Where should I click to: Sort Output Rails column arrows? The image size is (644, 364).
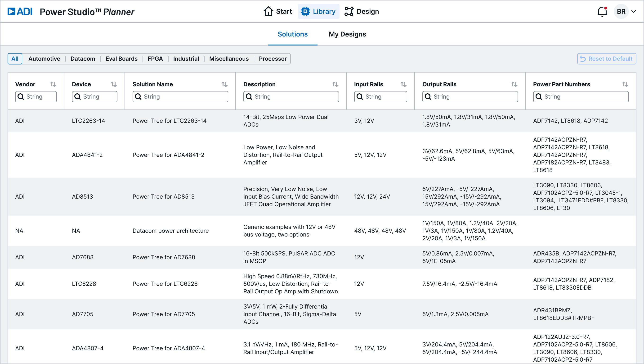514,84
